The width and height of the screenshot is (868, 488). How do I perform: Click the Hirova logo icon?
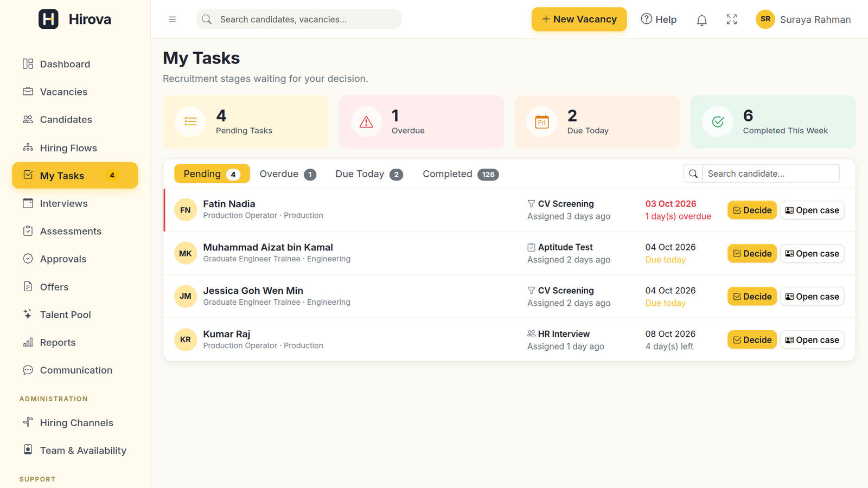(48, 19)
